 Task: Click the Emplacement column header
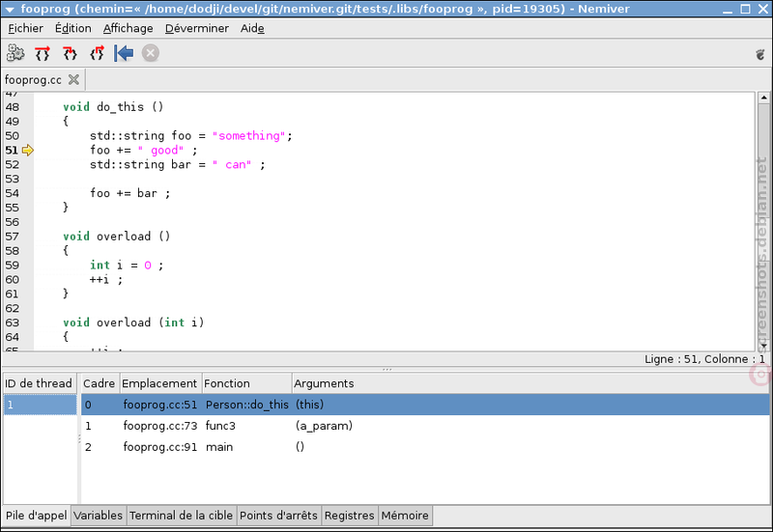[159, 383]
